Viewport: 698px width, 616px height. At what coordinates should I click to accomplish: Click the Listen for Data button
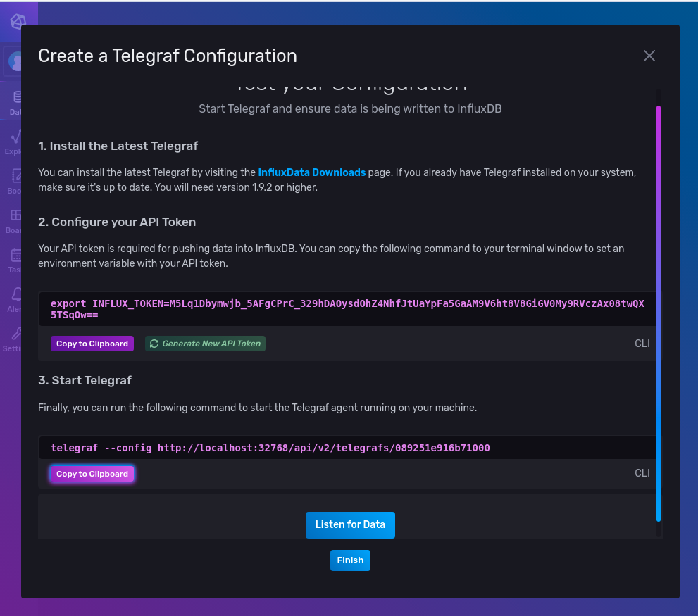point(350,524)
